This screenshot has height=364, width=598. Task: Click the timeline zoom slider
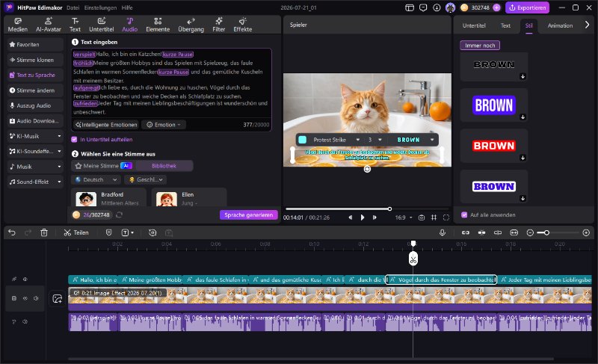click(x=558, y=232)
